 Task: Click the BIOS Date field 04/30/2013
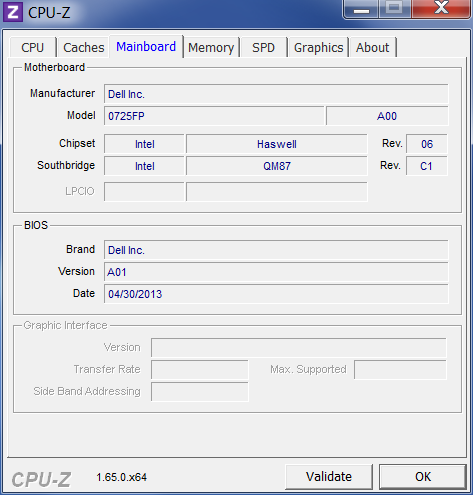point(276,294)
